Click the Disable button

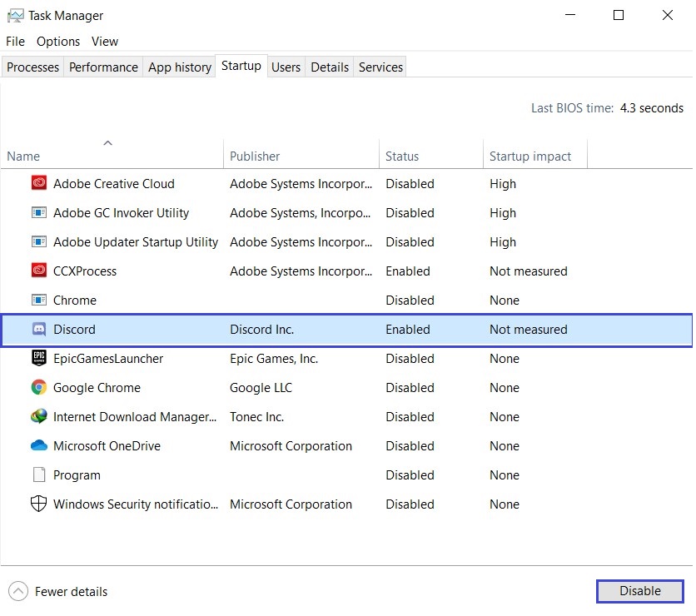pyautogui.click(x=639, y=591)
